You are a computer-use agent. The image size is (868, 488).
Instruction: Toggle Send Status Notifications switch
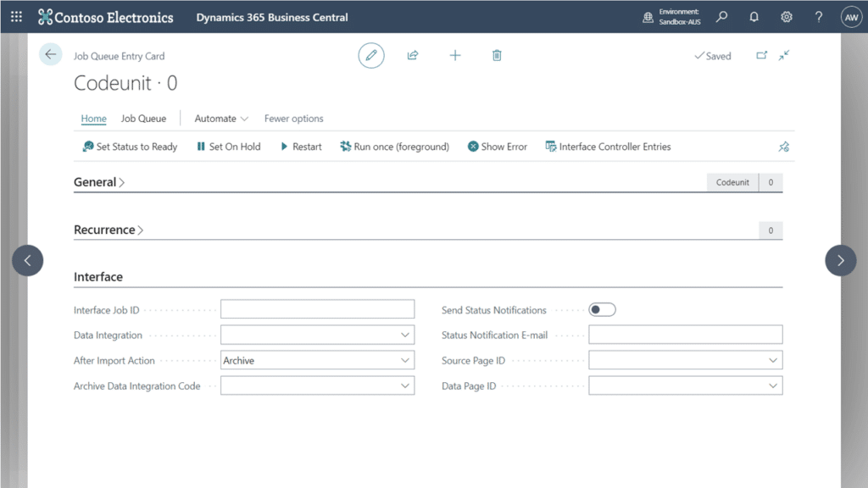tap(602, 309)
